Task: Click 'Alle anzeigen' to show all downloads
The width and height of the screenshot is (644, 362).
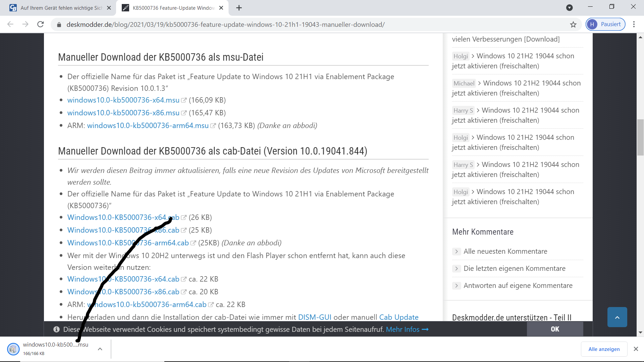Action: click(604, 349)
